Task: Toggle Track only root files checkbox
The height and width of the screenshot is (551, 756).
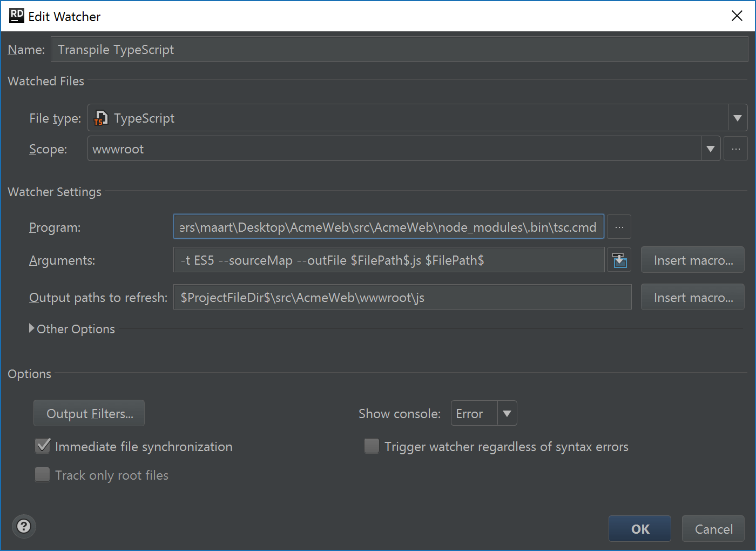Action: [x=42, y=475]
